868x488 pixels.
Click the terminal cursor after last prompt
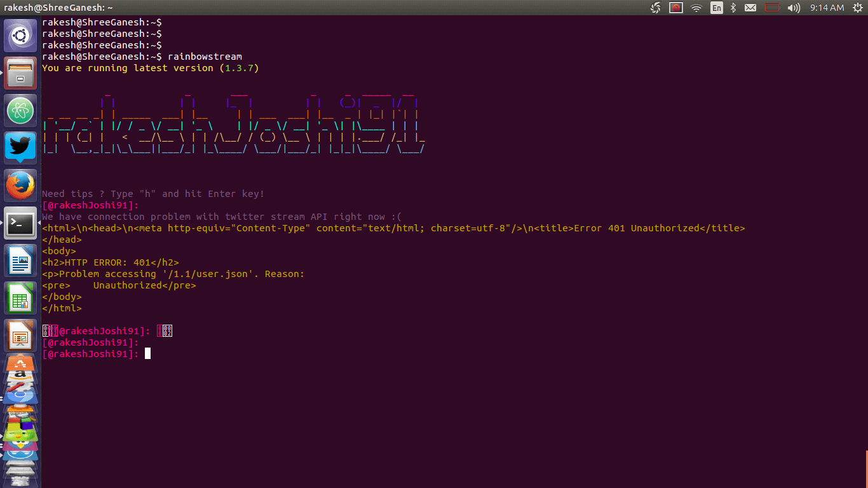(x=147, y=354)
